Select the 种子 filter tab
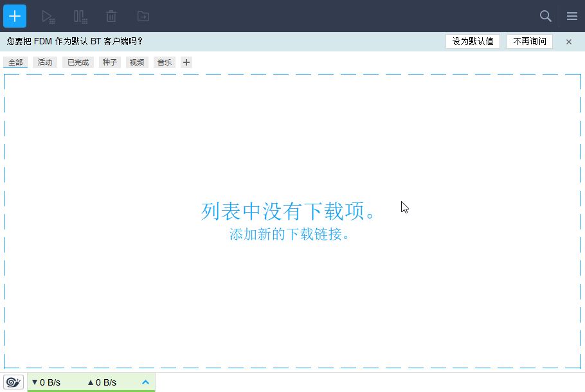This screenshot has height=392, width=585. 110,62
